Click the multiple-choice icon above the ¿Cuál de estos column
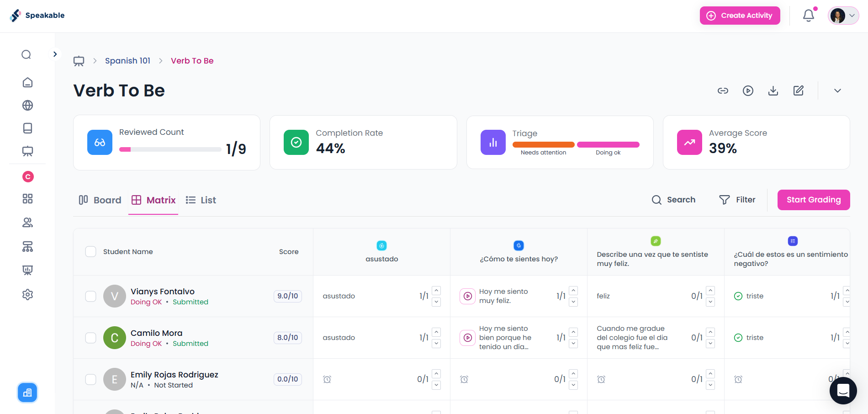The height and width of the screenshot is (414, 868). tap(793, 241)
